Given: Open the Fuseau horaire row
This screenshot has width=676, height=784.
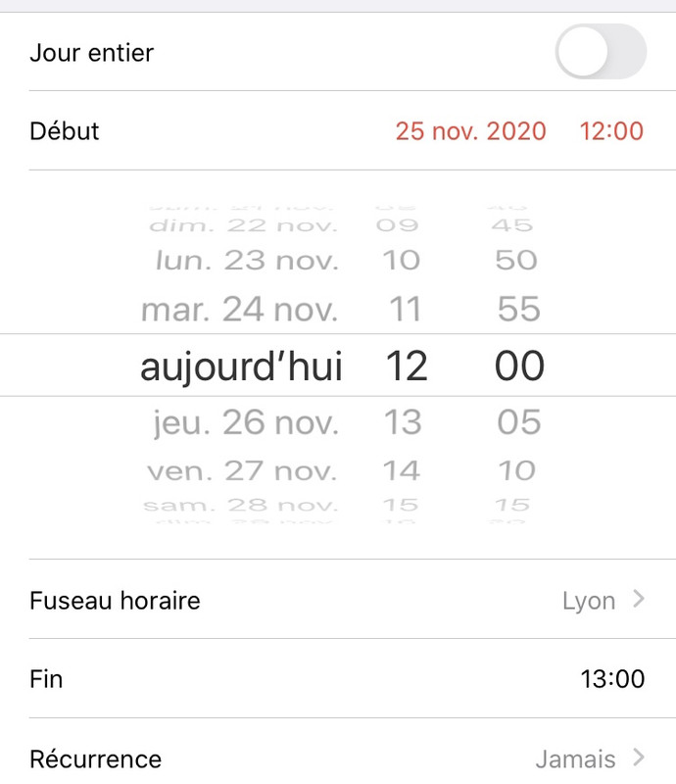Looking at the screenshot, I should click(x=338, y=599).
